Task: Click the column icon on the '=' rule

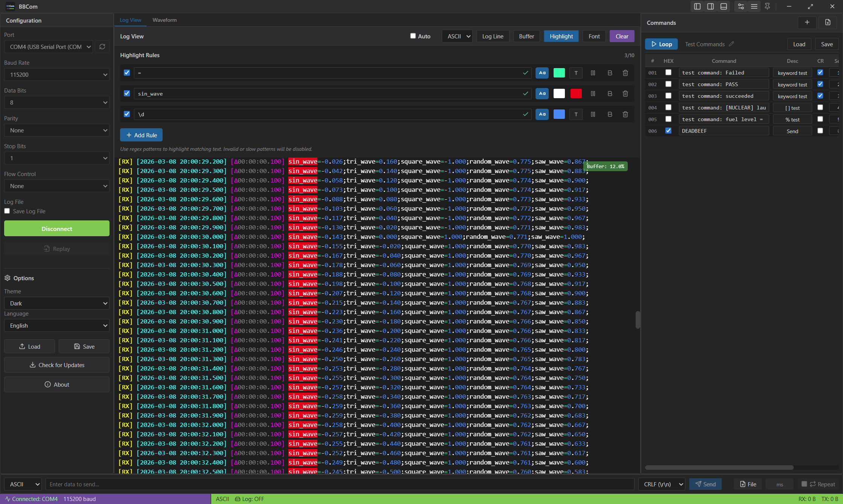Action: point(593,73)
